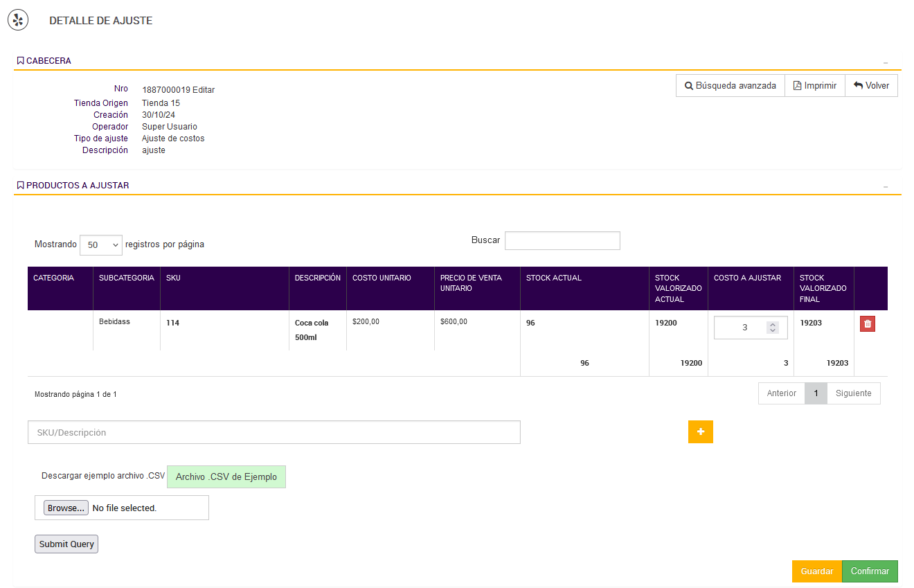The height and width of the screenshot is (588, 914).
Task: Collapse the Cabecera section
Action: tap(885, 62)
